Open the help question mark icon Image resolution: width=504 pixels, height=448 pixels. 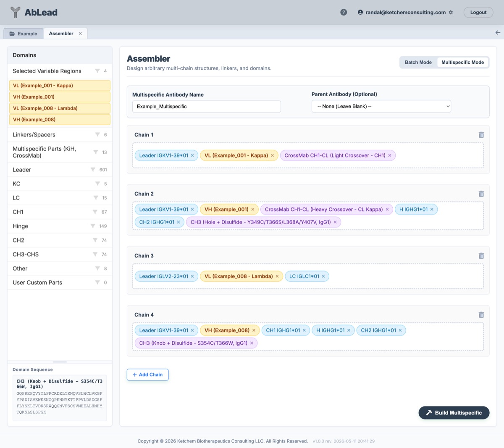coord(344,12)
